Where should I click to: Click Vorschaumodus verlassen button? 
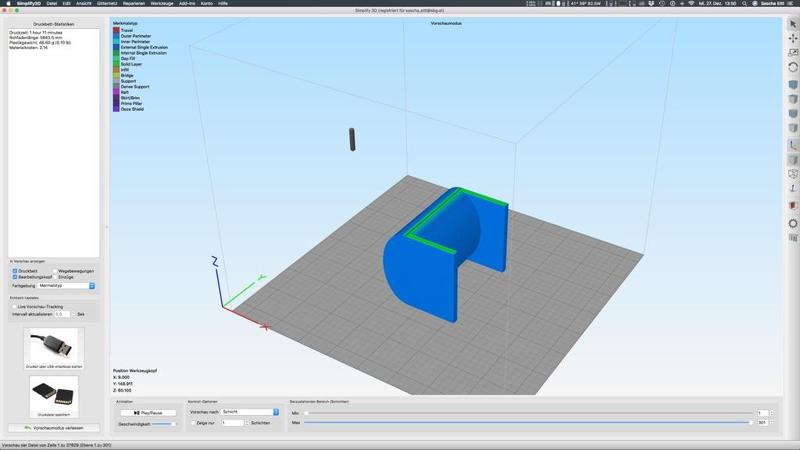tap(54, 428)
